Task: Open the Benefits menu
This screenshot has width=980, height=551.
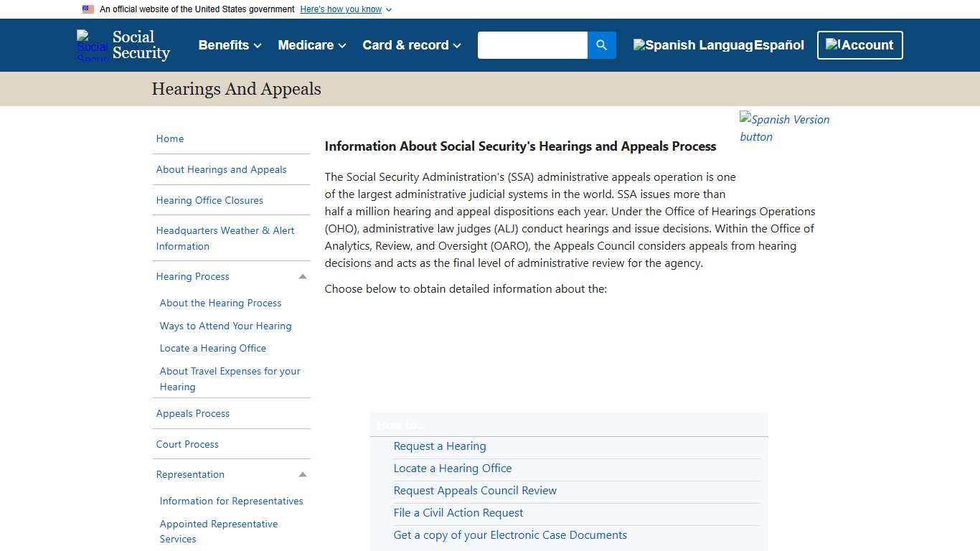Action: 229,44
